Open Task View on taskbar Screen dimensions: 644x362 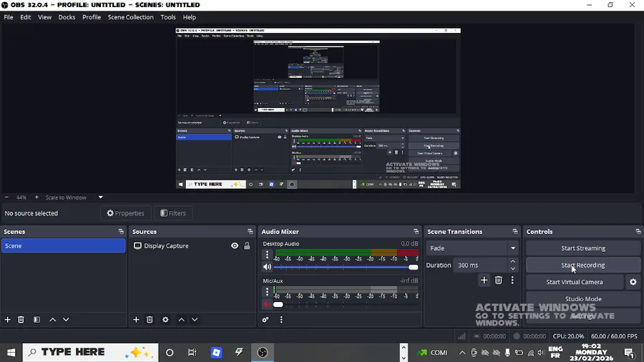coord(192,353)
